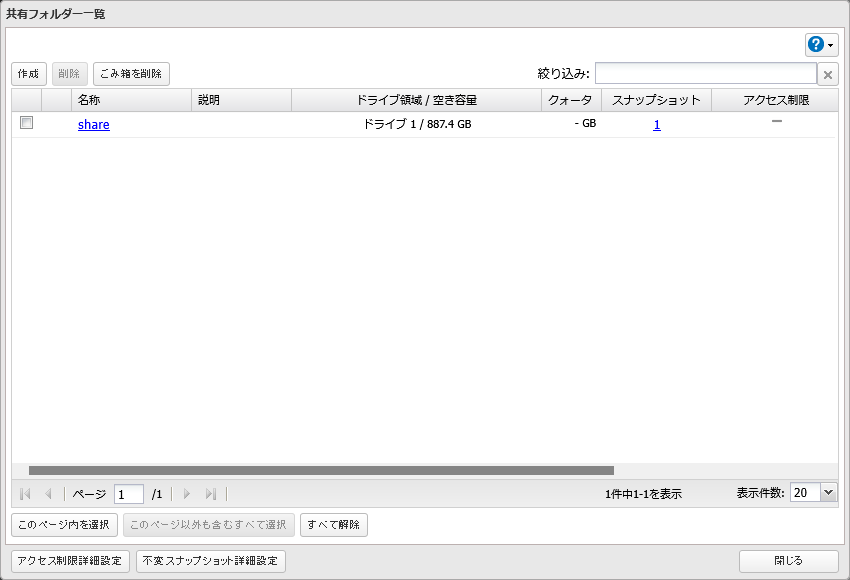Clear the 絞り込み filter with the X button

[828, 74]
